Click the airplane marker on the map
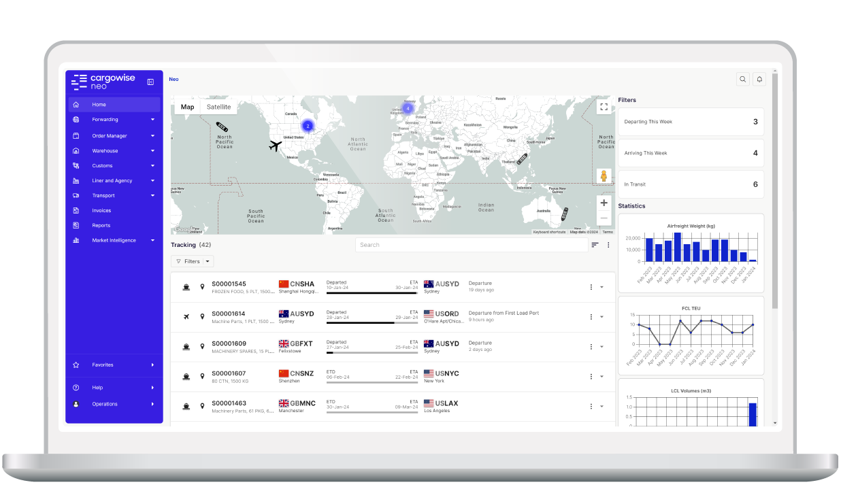 point(276,146)
